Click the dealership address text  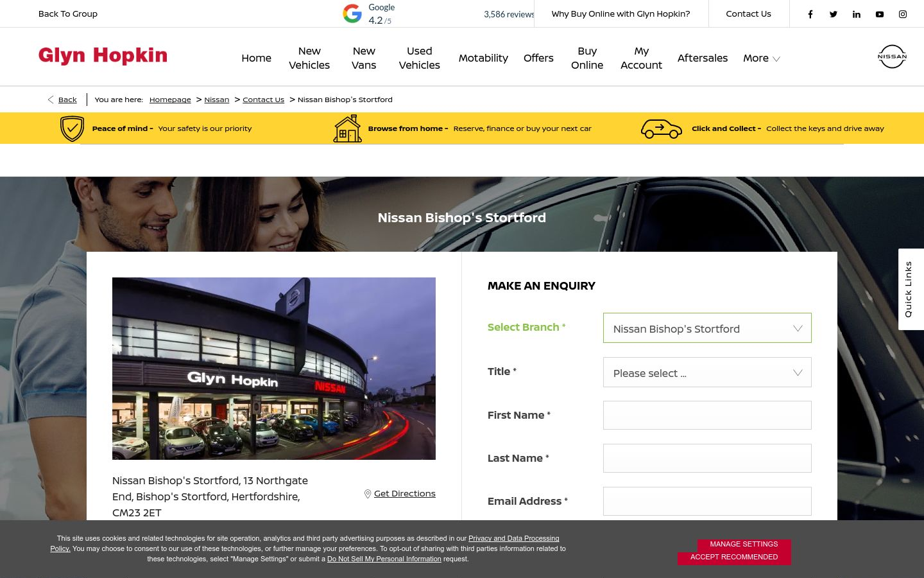pyautogui.click(x=210, y=496)
